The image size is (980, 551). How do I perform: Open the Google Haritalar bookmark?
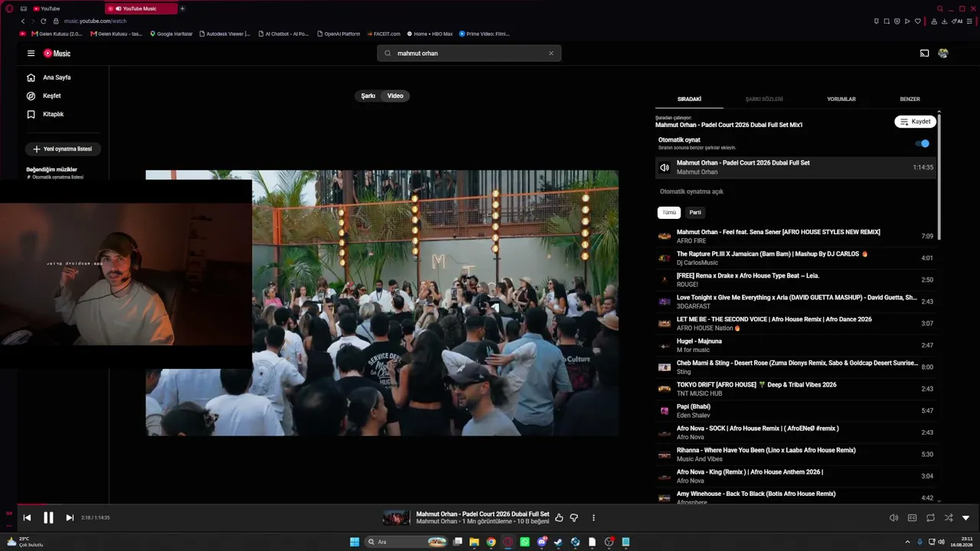tap(171, 34)
